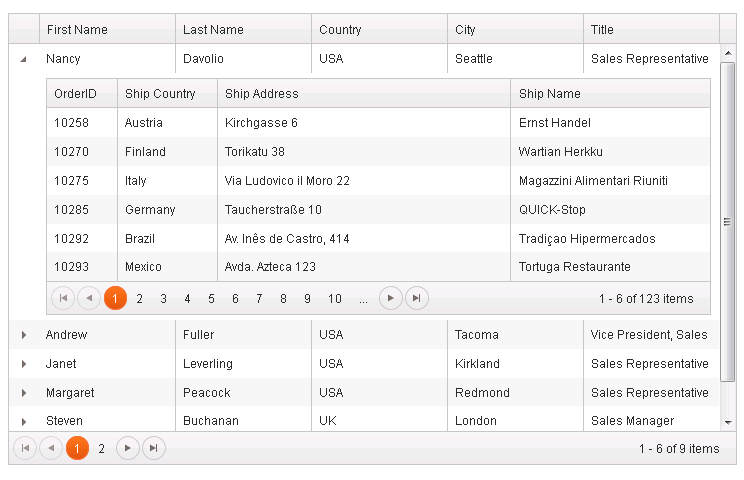744x480 pixels.
Task: Go to next page in orders pager
Action: (391, 298)
